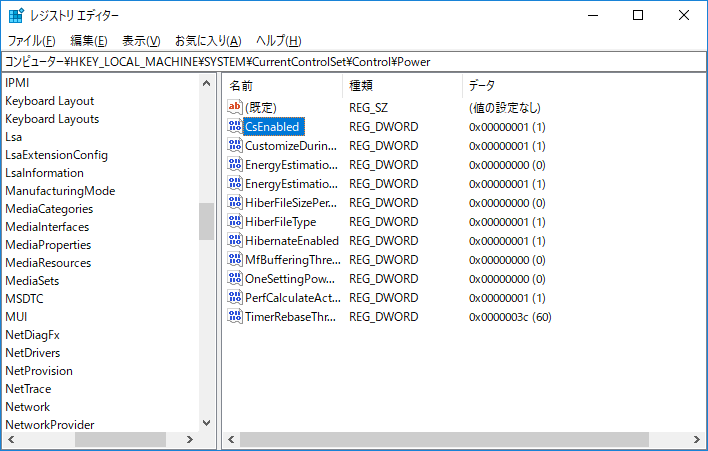Select the NetTrace key
The width and height of the screenshot is (708, 451).
[x=28, y=389]
